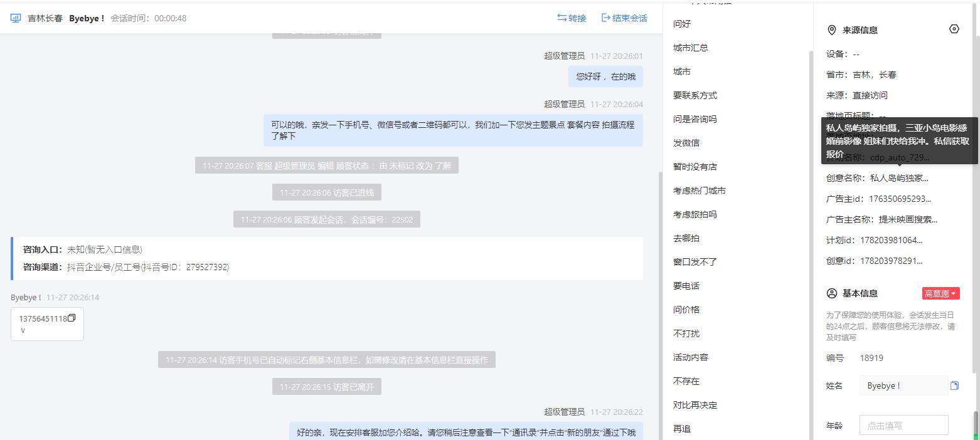Select quick reply 再追
This screenshot has width=980, height=440.
tap(682, 429)
